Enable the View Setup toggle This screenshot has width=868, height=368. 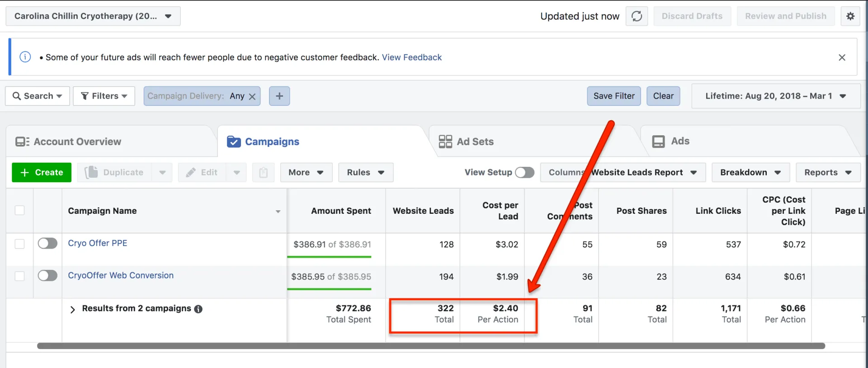[524, 172]
